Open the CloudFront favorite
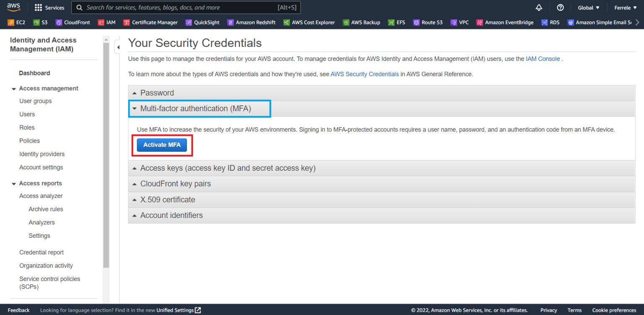Image resolution: width=644 pixels, height=315 pixels. coord(73,22)
